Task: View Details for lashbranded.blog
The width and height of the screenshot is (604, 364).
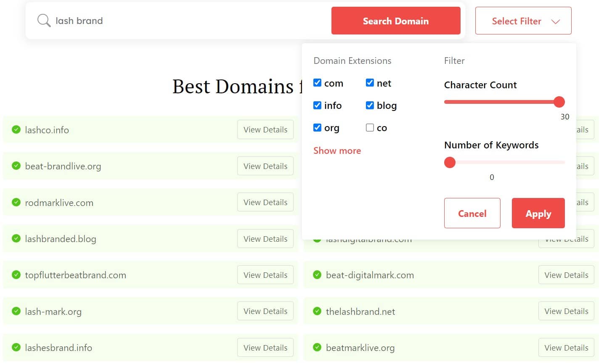Action: tap(265, 239)
